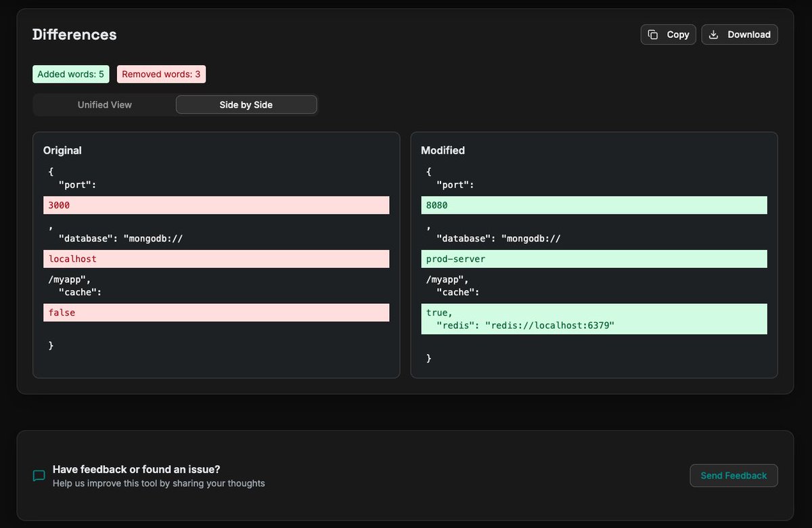812x528 pixels.
Task: Click the Send Feedback button
Action: (734, 475)
